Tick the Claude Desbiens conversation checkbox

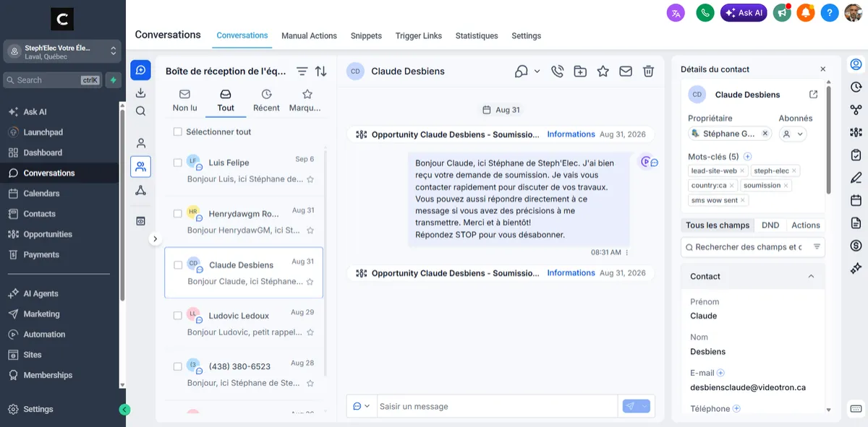[x=178, y=265]
